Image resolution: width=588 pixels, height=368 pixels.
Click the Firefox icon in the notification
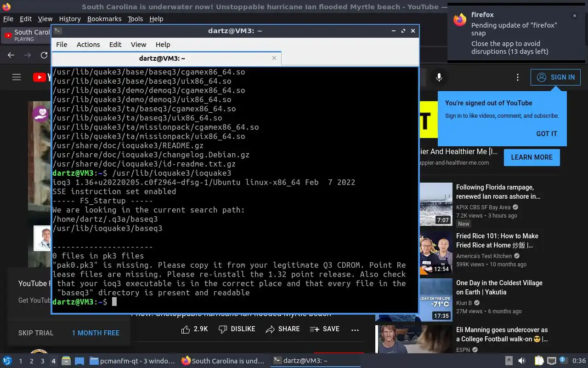click(x=459, y=20)
